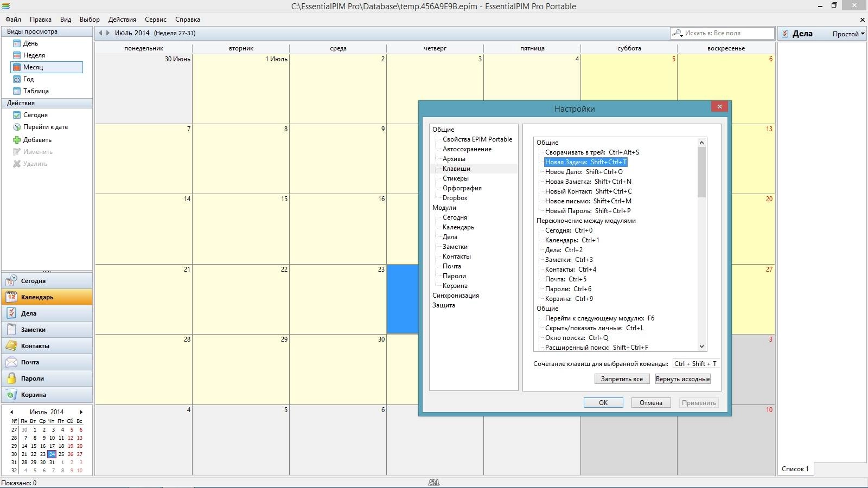
Task: Click the Table view icon
Action: [17, 91]
